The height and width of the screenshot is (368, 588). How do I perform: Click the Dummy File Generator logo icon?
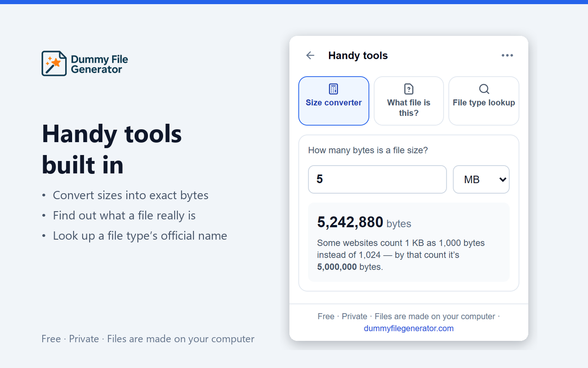coord(54,63)
